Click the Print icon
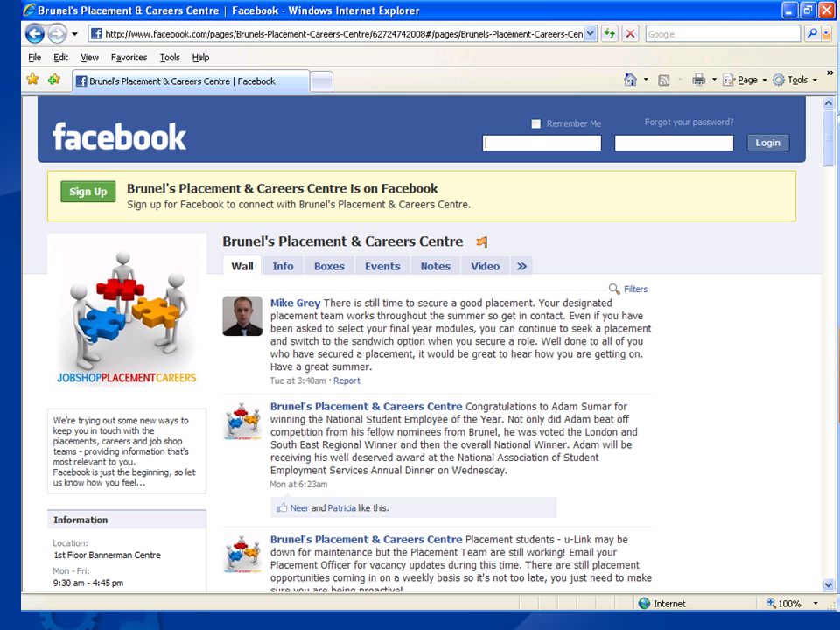Screen dimensions: 840x630 [x=698, y=80]
